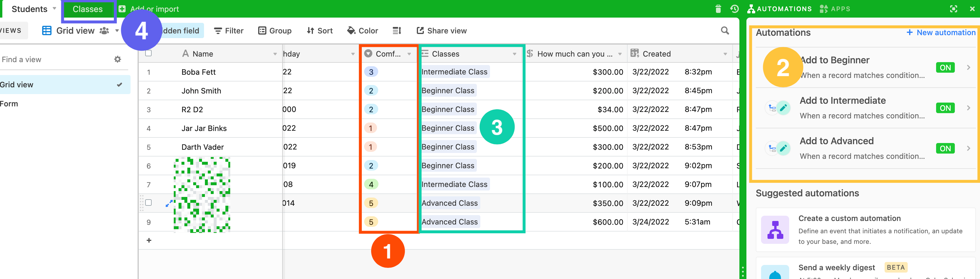Open the trash icon in top bar
The image size is (980, 279).
coord(718,9)
